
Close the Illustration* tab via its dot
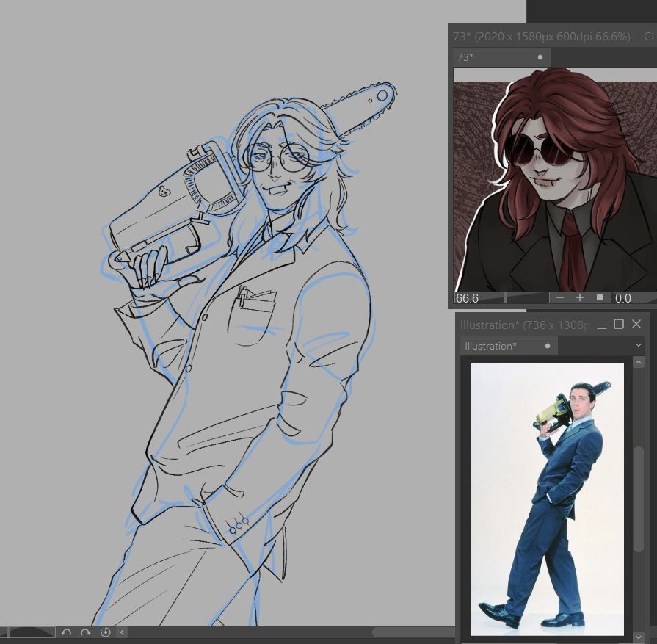coord(547,347)
